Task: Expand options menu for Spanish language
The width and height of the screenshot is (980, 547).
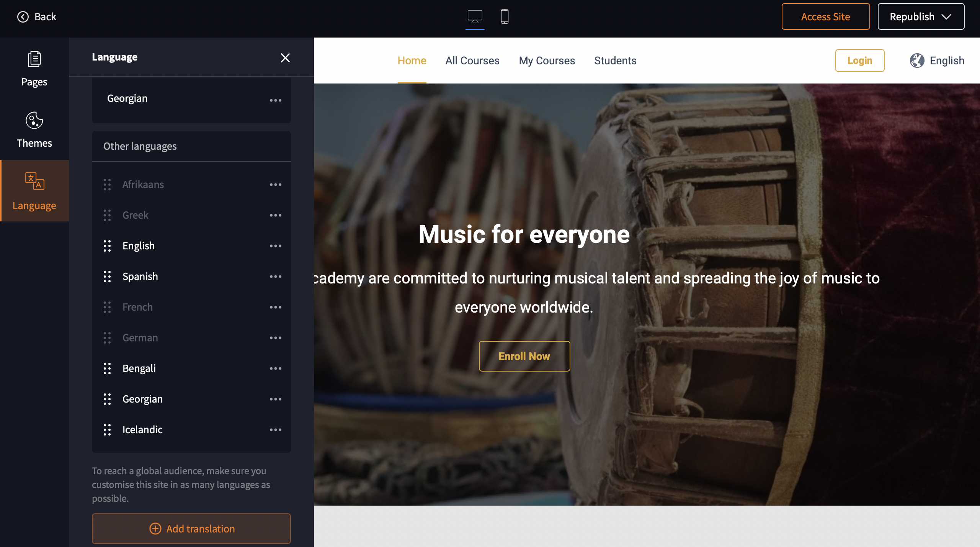Action: pyautogui.click(x=275, y=276)
